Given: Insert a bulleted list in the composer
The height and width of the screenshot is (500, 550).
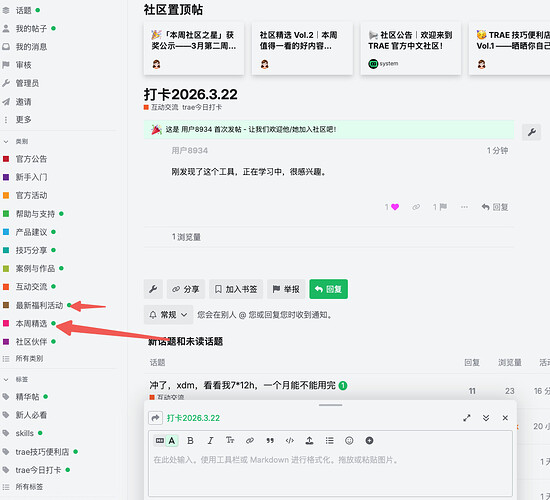Looking at the screenshot, I should click(329, 440).
